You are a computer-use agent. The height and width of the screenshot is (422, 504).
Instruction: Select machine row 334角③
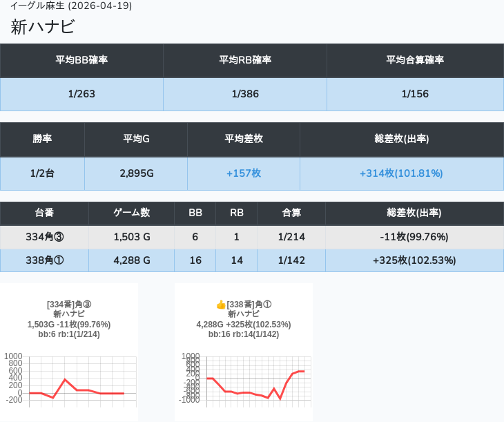click(x=44, y=237)
